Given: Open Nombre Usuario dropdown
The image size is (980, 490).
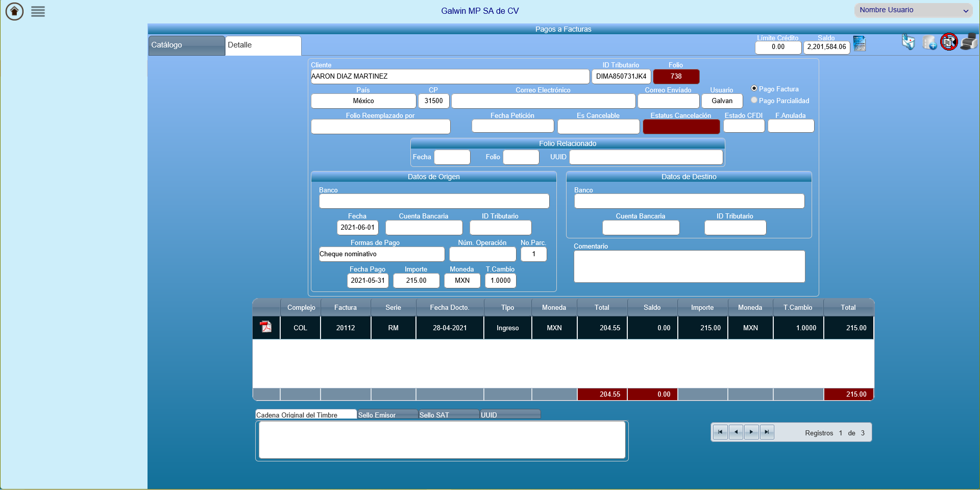Looking at the screenshot, I should click(914, 10).
